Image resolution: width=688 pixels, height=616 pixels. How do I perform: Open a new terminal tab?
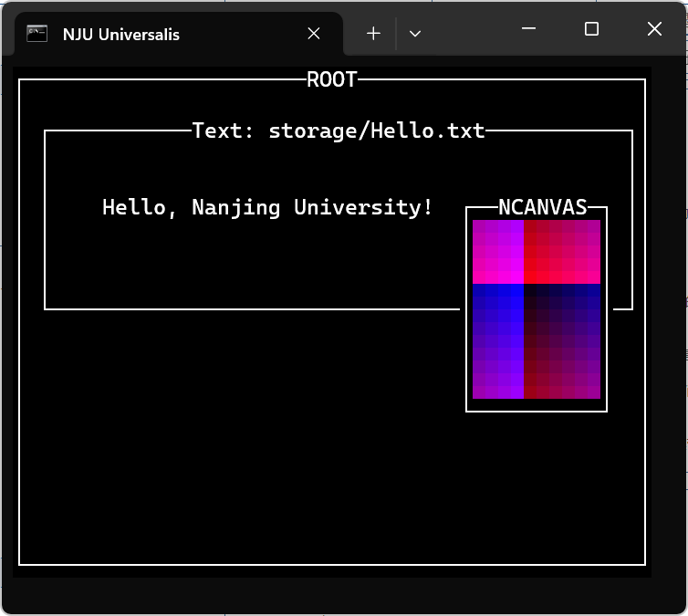pos(373,34)
